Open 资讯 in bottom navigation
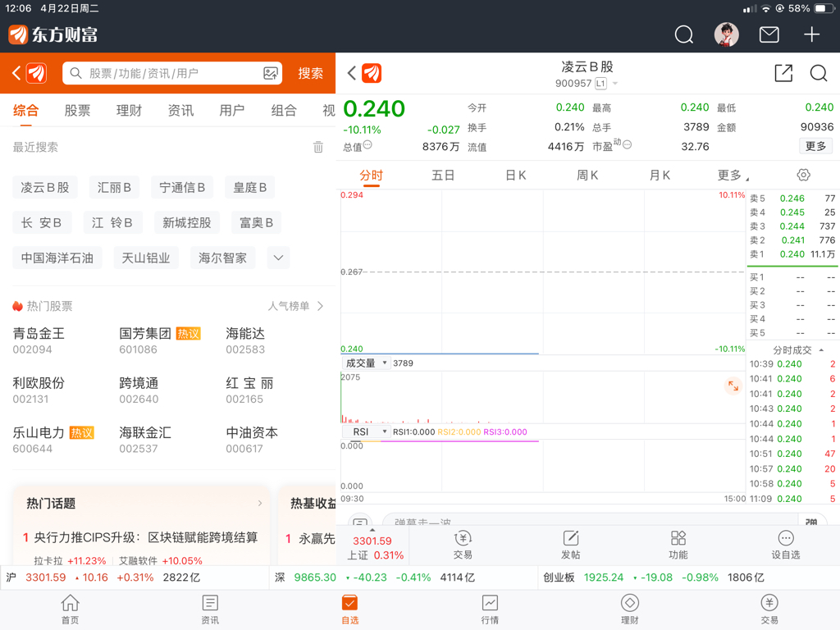840x630 pixels. coord(210,609)
